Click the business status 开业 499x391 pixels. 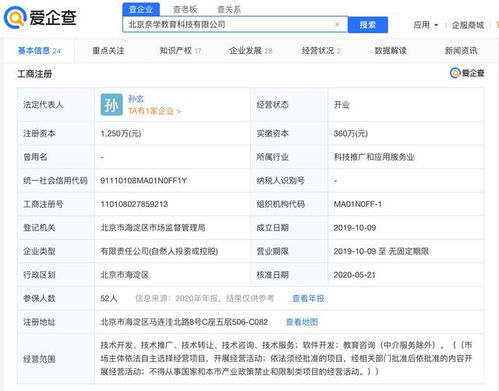click(x=342, y=105)
